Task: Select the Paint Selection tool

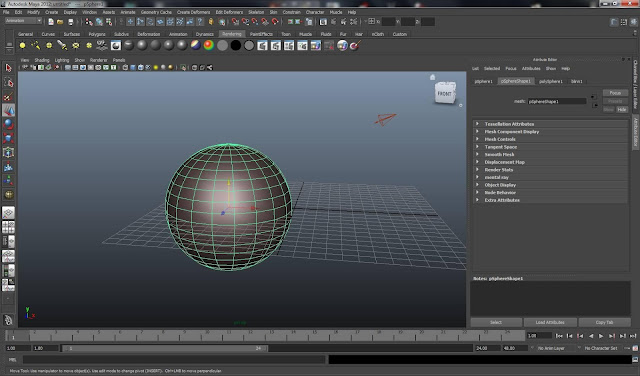Action: (8, 96)
